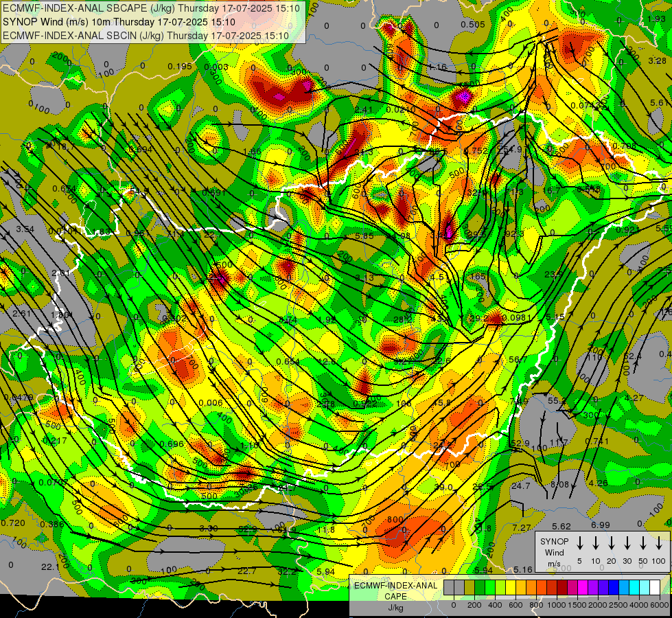Image resolution: width=672 pixels, height=618 pixels.
Task: Pick the pure blue CAPE legend swatch
Action: pyautogui.click(x=613, y=588)
